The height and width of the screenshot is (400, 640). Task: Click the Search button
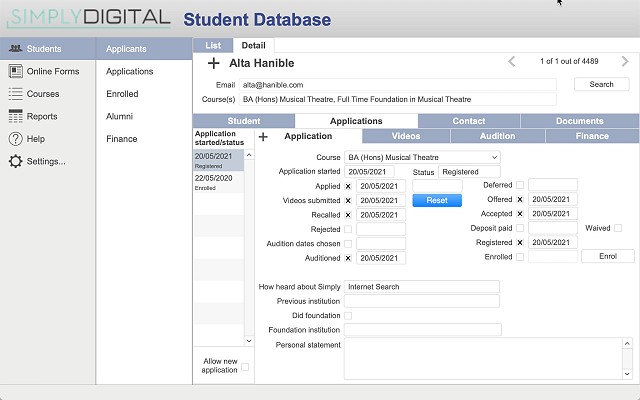(x=601, y=84)
